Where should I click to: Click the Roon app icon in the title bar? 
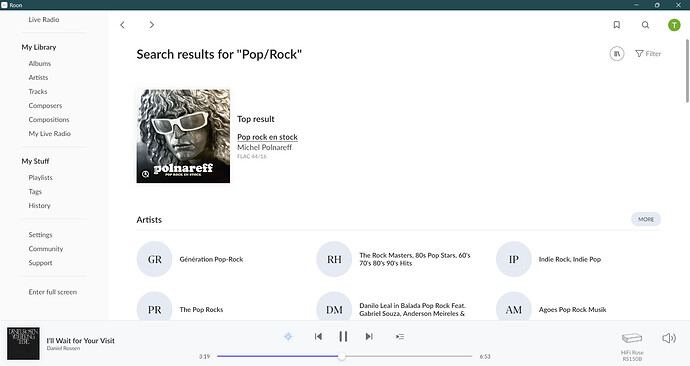(x=4, y=5)
